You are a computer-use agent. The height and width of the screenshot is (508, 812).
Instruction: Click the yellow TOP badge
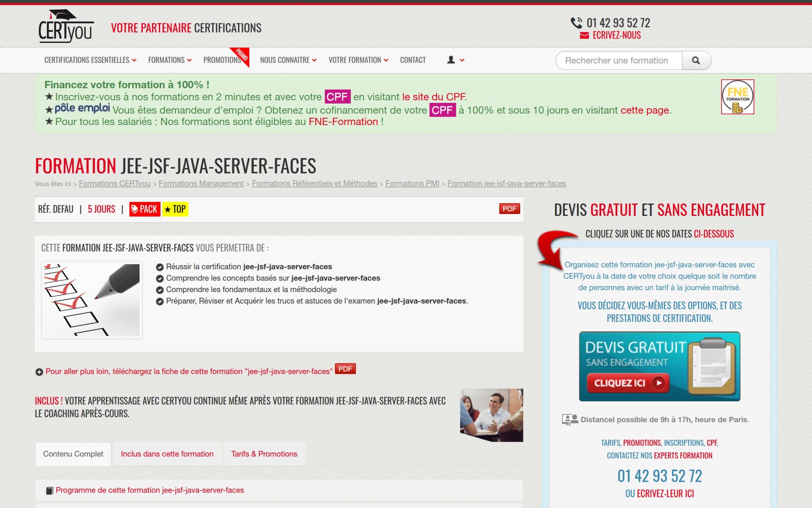[175, 209]
